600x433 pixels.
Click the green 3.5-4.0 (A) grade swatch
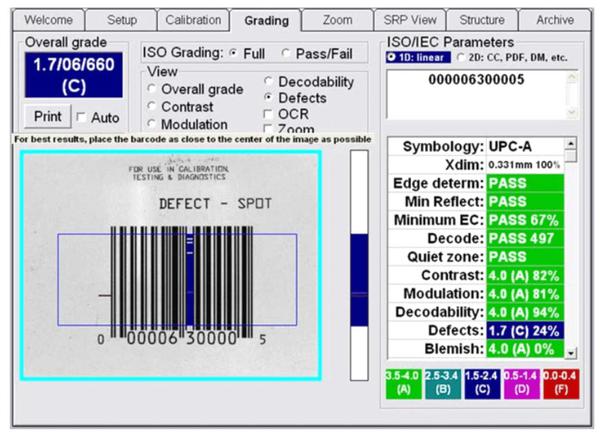pyautogui.click(x=404, y=384)
